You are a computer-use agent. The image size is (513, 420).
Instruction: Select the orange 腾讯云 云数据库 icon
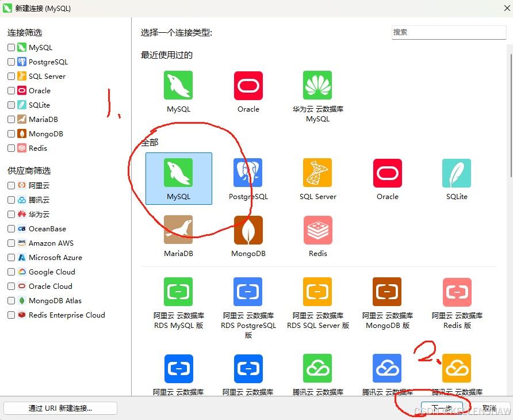click(457, 368)
